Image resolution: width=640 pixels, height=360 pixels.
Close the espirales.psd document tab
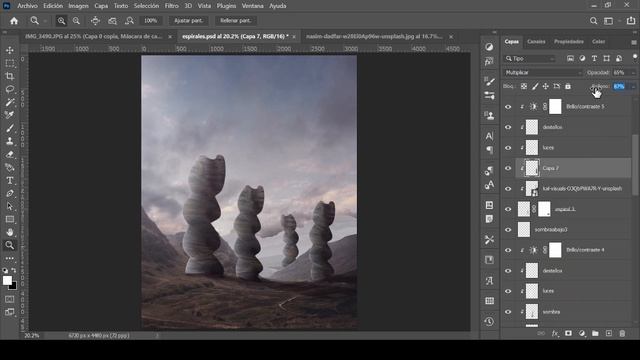click(x=294, y=37)
